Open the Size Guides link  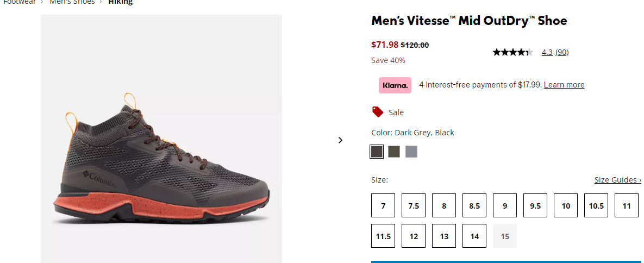point(618,180)
